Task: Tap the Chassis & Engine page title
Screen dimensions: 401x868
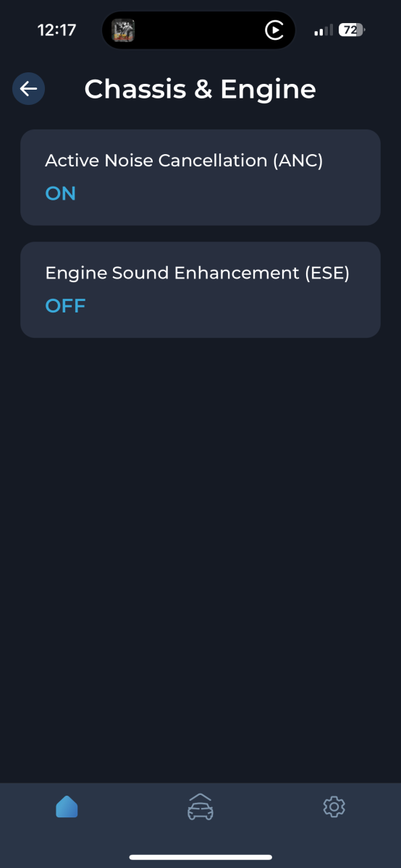Action: 200,89
